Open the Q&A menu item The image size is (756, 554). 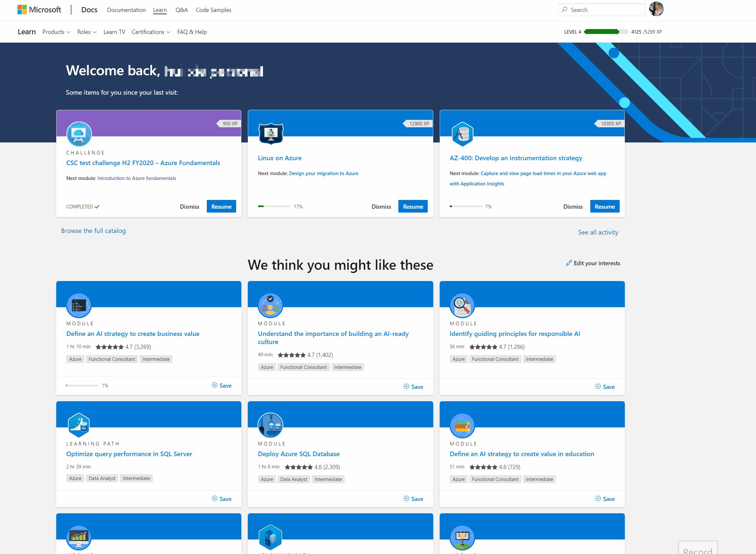point(182,10)
